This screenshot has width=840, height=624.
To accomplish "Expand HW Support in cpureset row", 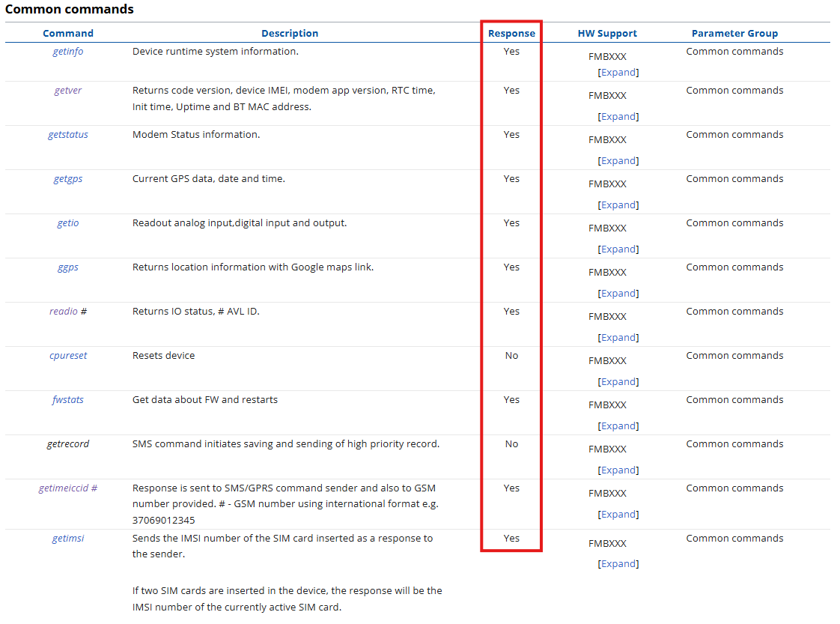I will 618,382.
